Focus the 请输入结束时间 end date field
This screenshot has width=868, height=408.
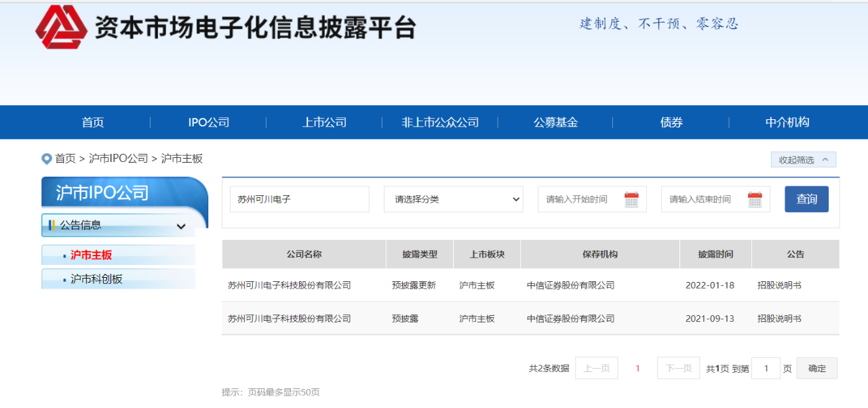[x=715, y=199]
